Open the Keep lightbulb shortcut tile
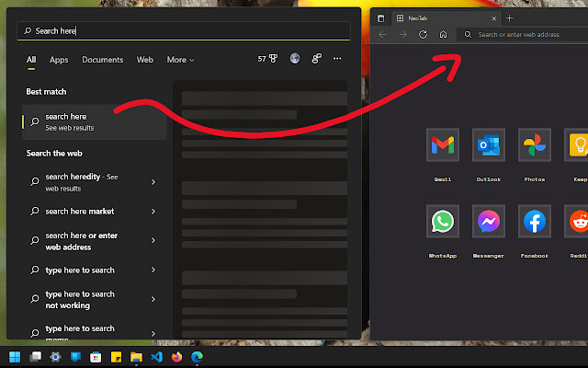 tap(577, 145)
